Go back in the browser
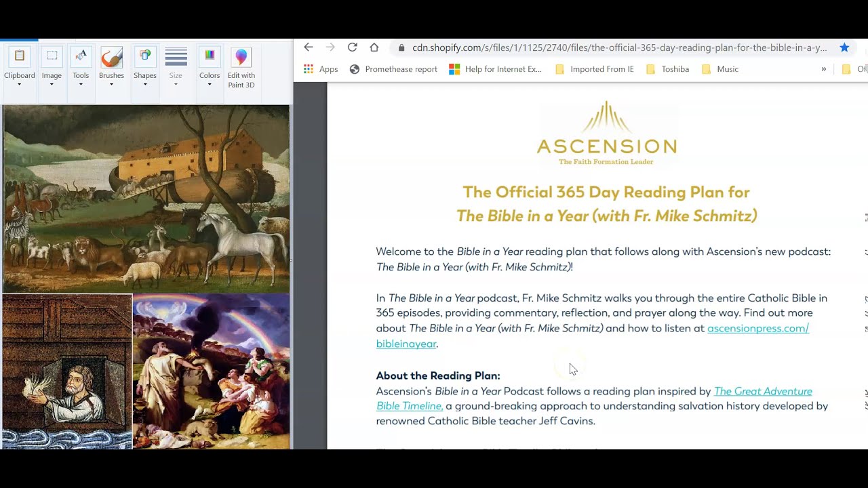Viewport: 868px width, 488px height. (309, 47)
